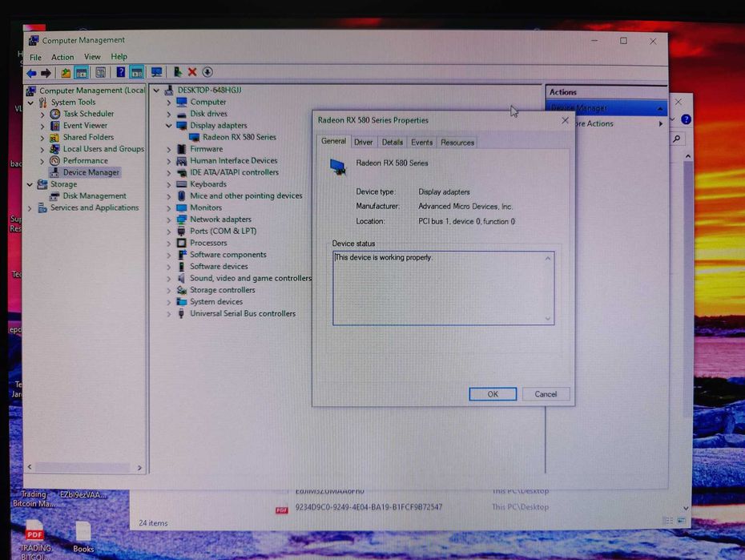The height and width of the screenshot is (560, 745).
Task: Click the Disable device down-arrow icon
Action: [x=207, y=72]
